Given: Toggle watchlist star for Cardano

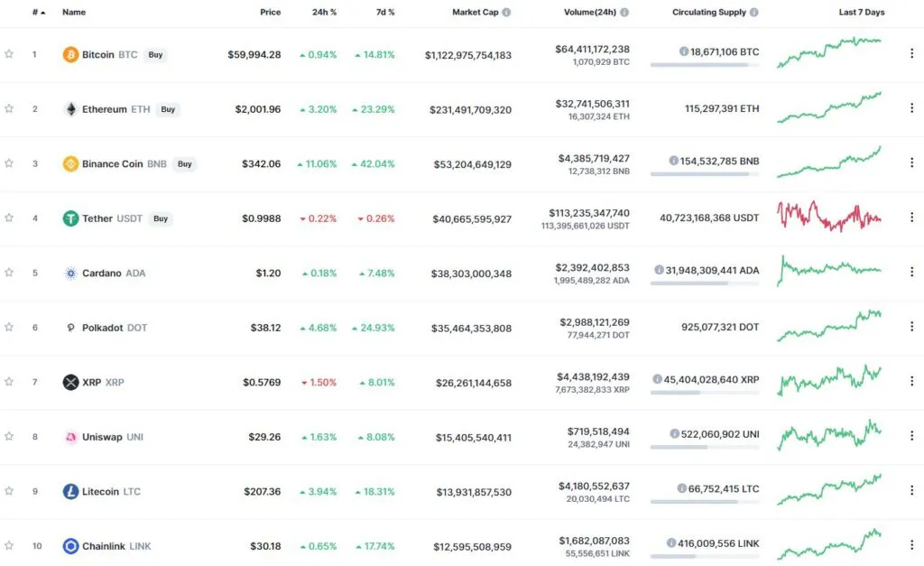Looking at the screenshot, I should coord(9,273).
